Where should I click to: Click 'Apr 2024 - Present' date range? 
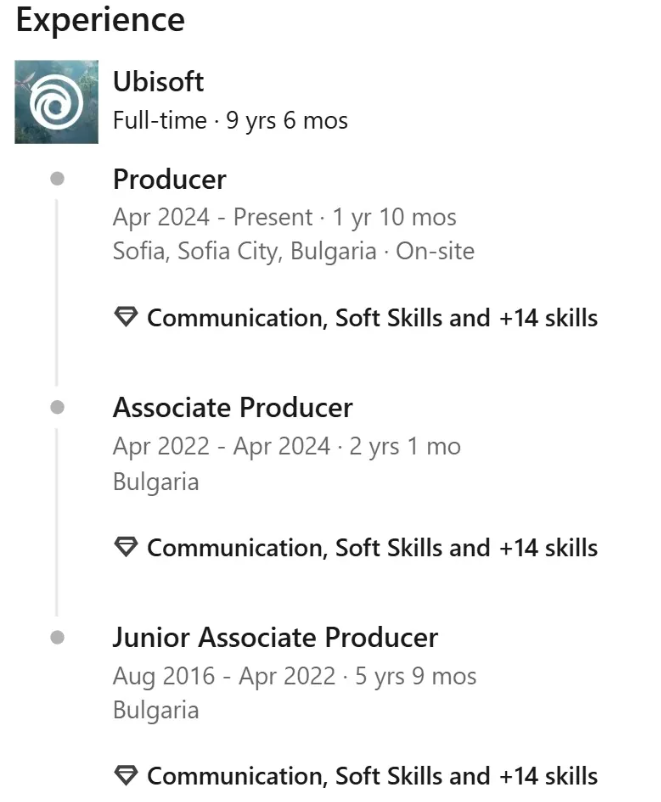click(212, 217)
